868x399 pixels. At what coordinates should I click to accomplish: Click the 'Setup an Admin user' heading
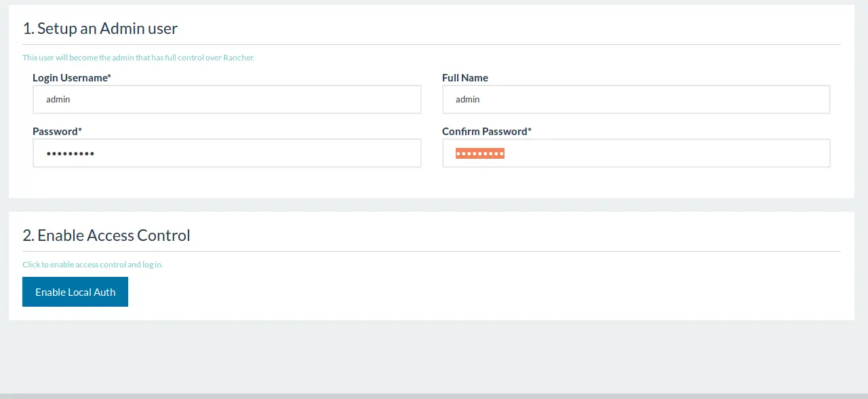pyautogui.click(x=100, y=28)
